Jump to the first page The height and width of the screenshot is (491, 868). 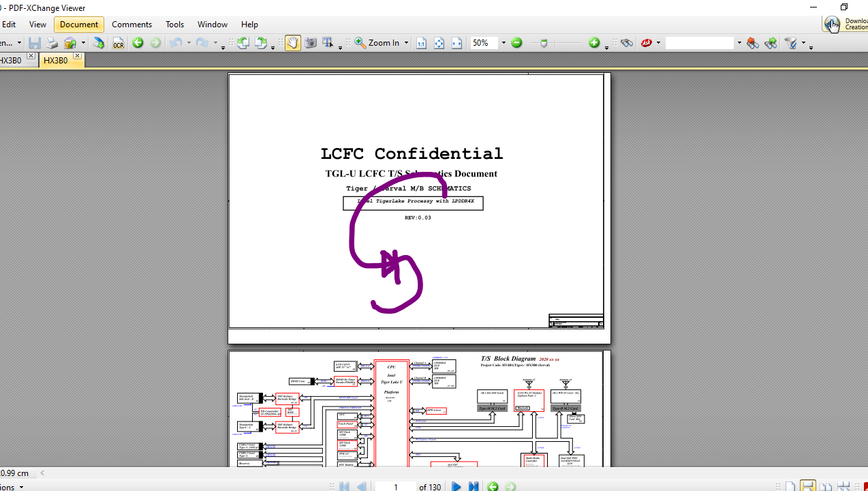point(344,486)
